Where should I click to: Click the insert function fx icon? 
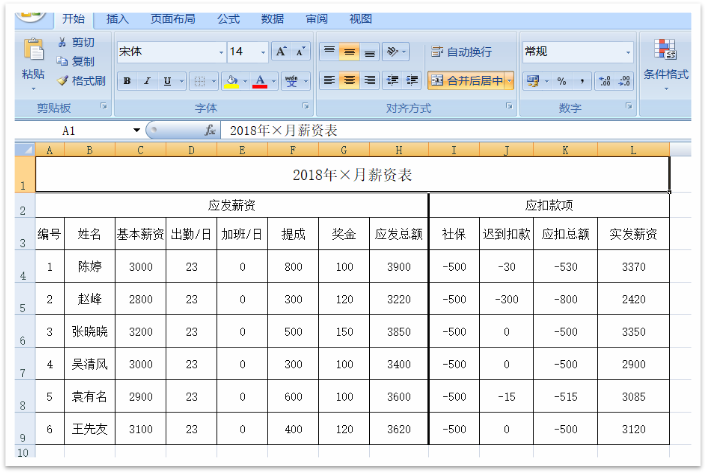tap(210, 130)
